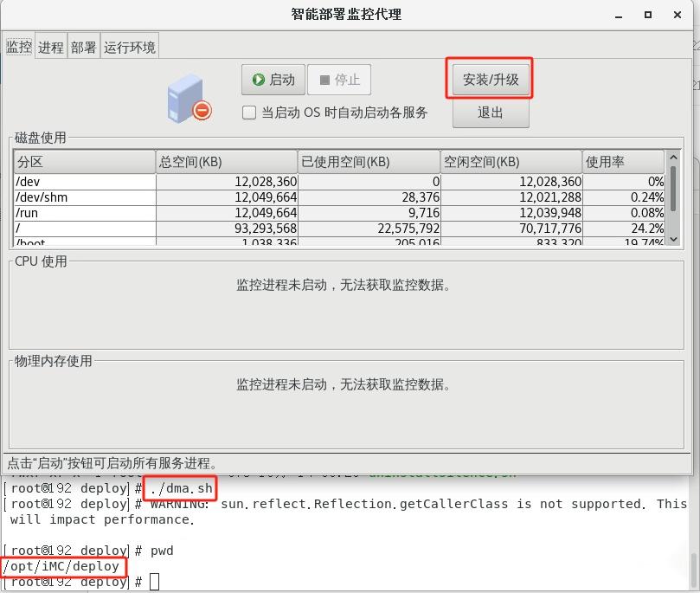
Task: Switch to the 运行环境 tab
Action: tap(129, 46)
